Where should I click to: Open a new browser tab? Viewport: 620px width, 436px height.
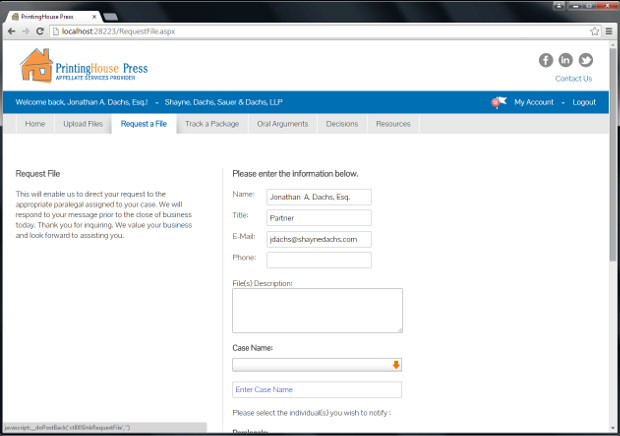tap(110, 17)
